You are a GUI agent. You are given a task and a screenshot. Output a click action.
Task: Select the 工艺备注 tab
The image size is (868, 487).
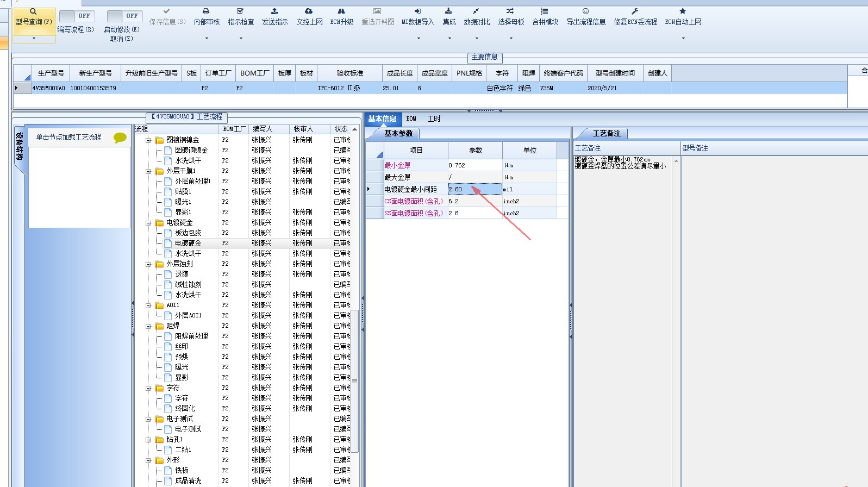click(x=606, y=133)
